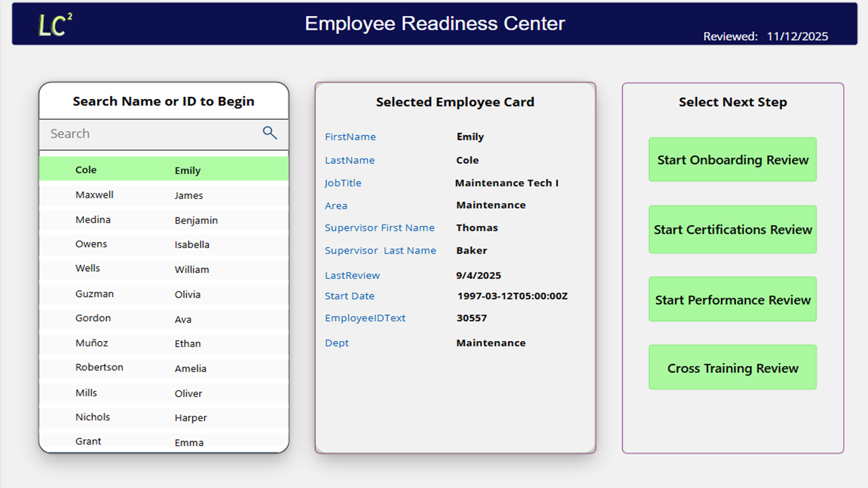Click the LC² logo in header
Screen dimensions: 868x488
(55, 25)
